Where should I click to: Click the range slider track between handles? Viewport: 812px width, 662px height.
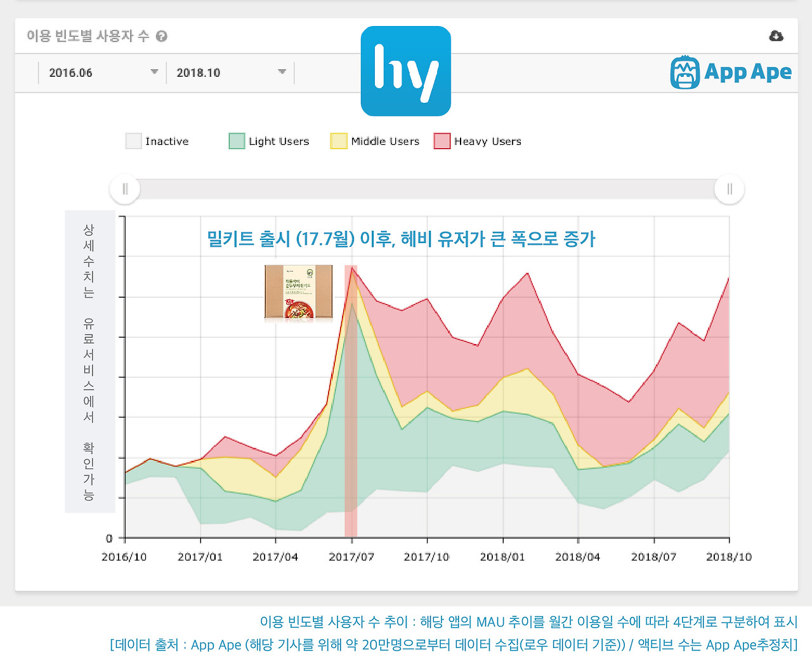point(427,189)
